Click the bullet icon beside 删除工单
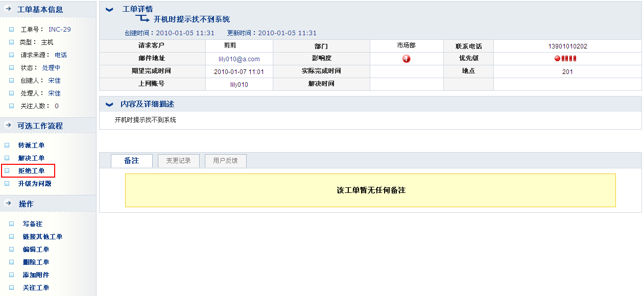The width and height of the screenshot is (644, 296). (12, 262)
